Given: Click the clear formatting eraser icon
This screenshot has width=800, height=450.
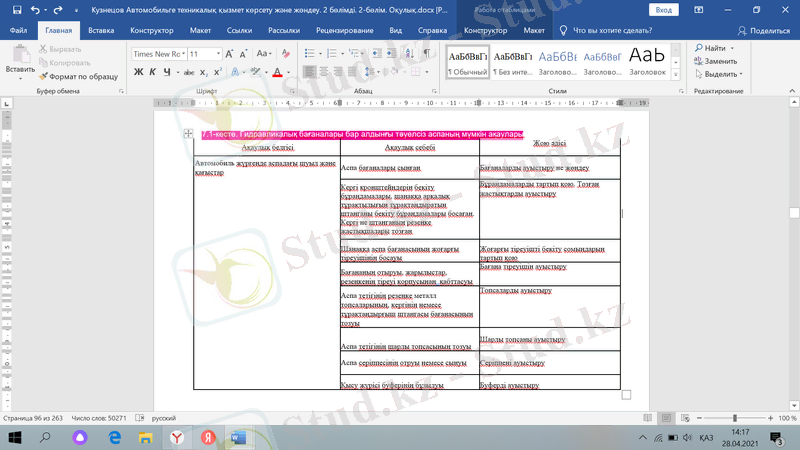Looking at the screenshot, I should point(286,54).
